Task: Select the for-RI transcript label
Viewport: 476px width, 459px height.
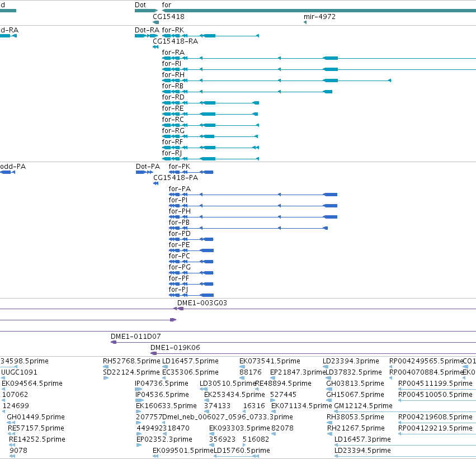Action: point(172,64)
